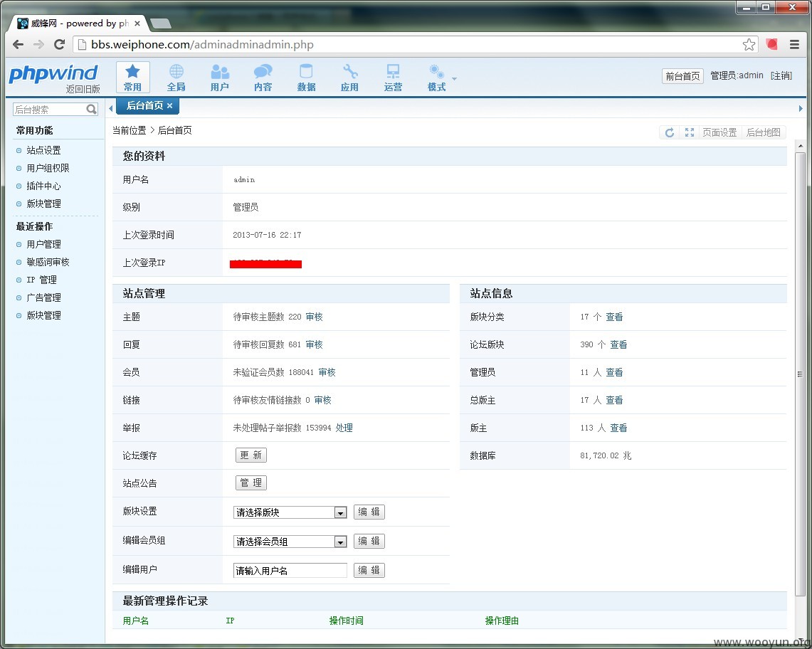Image resolution: width=812 pixels, height=649 pixels.
Task: Focus the 请输入用户名 input field
Action: [x=290, y=570]
